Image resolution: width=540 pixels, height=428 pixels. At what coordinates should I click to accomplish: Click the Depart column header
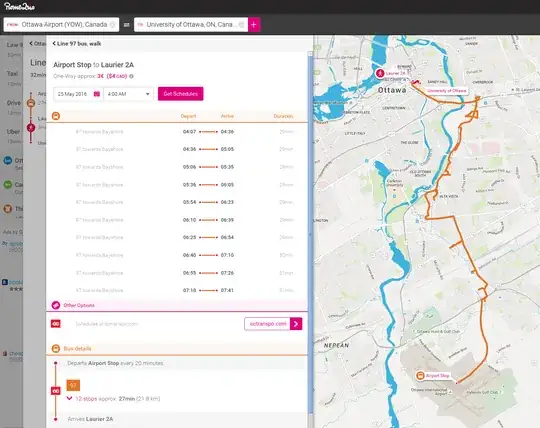(x=188, y=116)
